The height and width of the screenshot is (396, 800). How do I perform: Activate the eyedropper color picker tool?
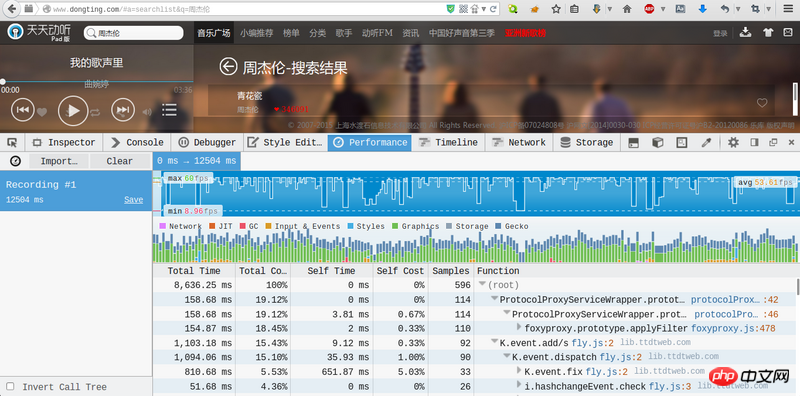click(x=706, y=143)
